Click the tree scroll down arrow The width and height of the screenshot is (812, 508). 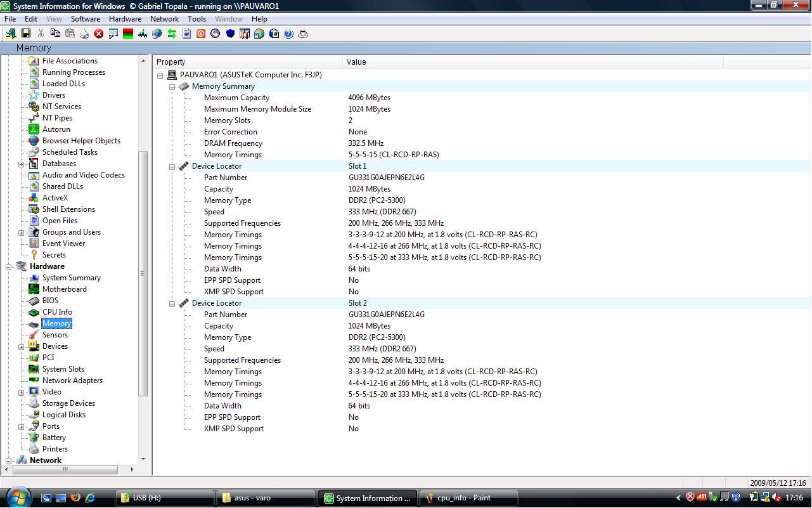click(x=143, y=459)
